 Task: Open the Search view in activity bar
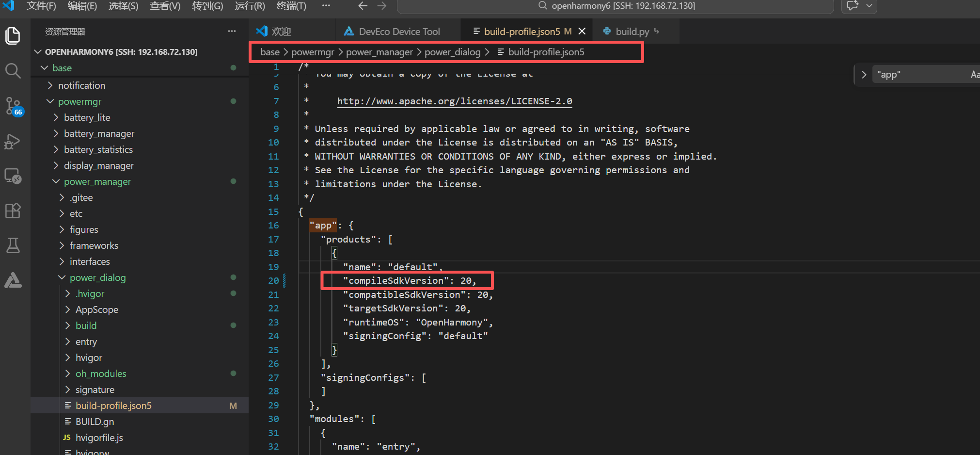point(13,71)
